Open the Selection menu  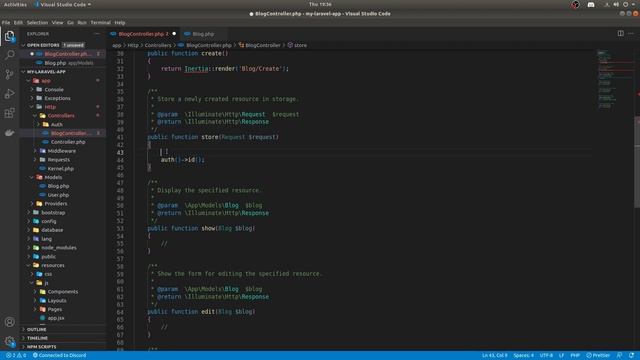coord(37,23)
